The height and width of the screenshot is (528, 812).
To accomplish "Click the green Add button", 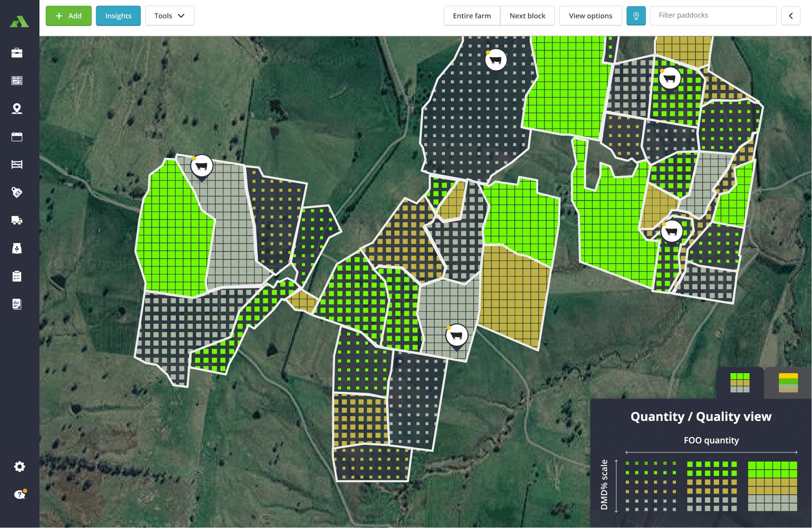I will 68,16.
